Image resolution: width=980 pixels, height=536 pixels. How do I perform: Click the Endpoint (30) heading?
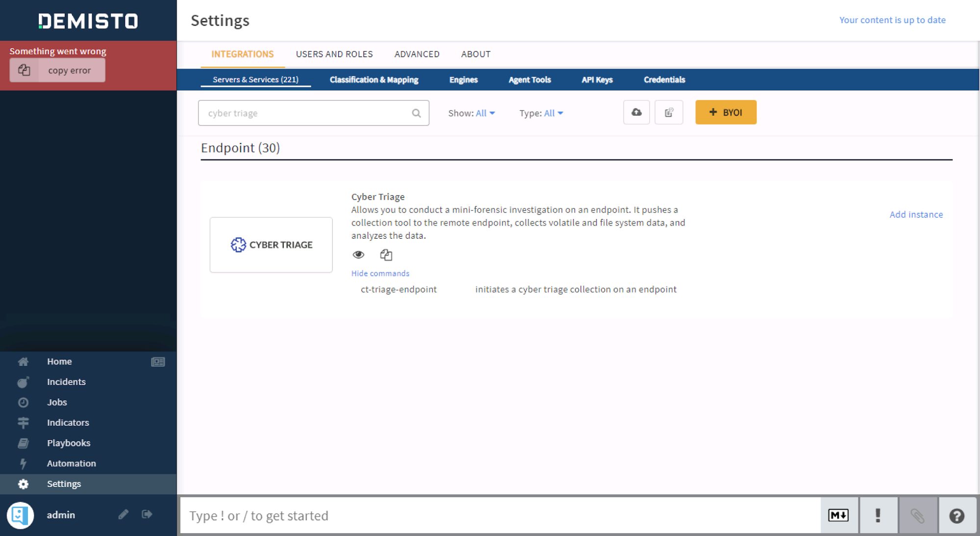[240, 148]
